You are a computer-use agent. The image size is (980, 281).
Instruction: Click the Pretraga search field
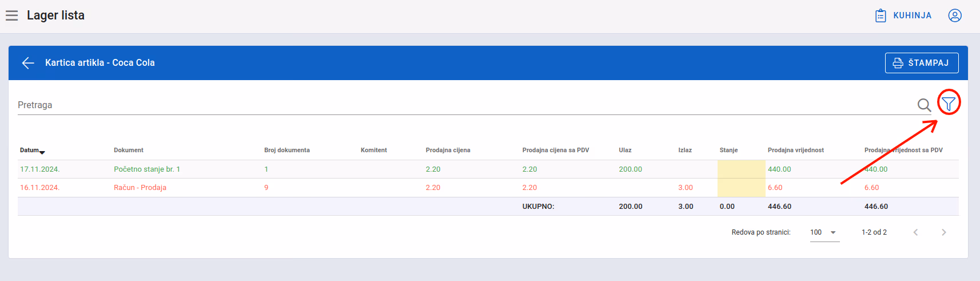(466, 105)
